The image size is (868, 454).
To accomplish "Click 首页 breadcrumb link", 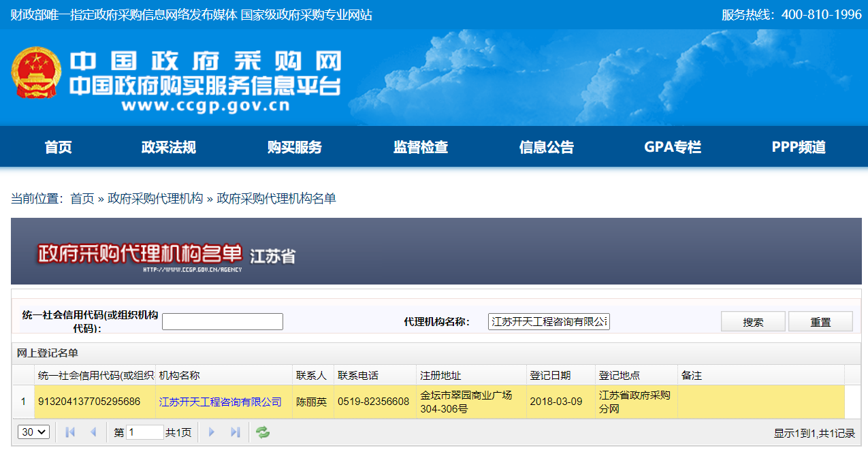I will pos(82,198).
